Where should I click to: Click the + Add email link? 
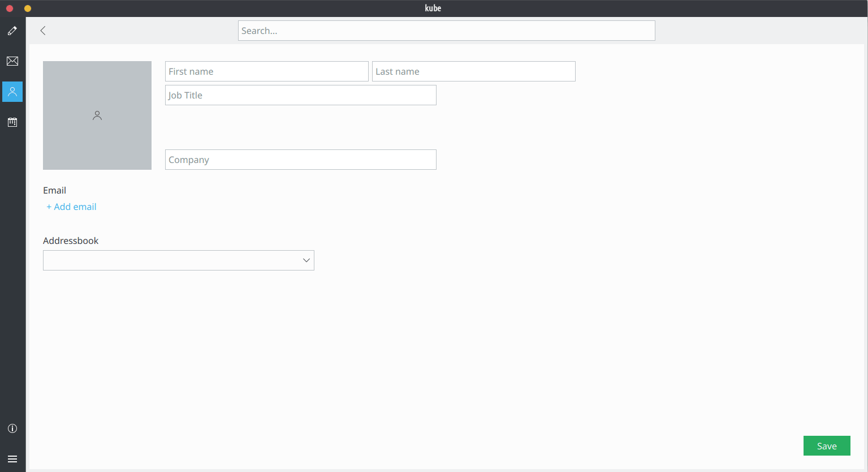tap(71, 207)
